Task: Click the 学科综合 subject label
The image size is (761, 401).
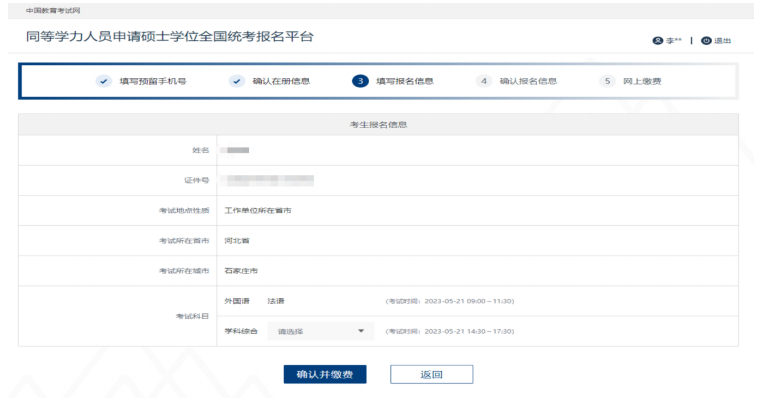Action: (x=241, y=331)
